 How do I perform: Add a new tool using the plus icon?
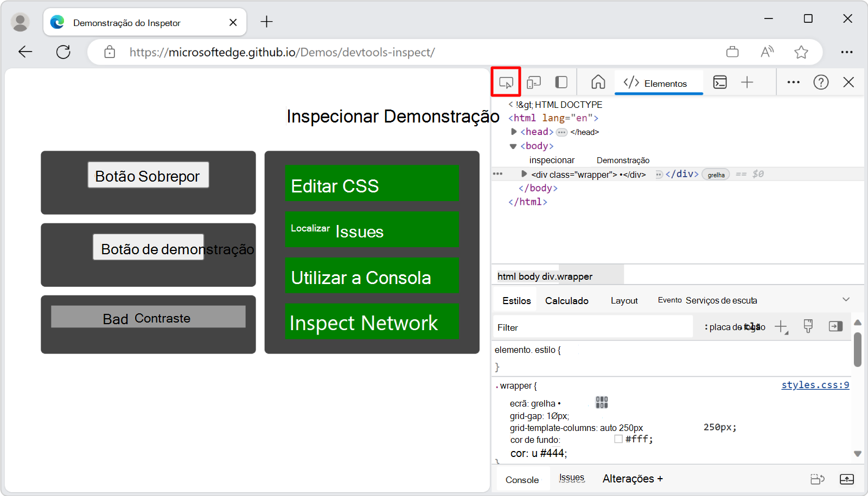(748, 82)
